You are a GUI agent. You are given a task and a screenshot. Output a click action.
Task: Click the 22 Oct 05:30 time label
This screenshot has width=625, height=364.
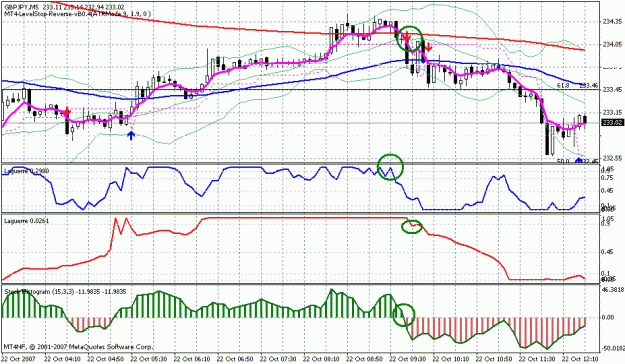tap(149, 359)
